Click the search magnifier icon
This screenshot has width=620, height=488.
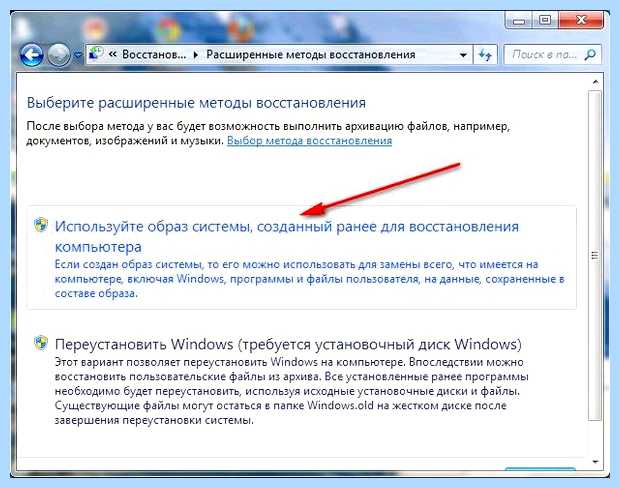point(590,54)
